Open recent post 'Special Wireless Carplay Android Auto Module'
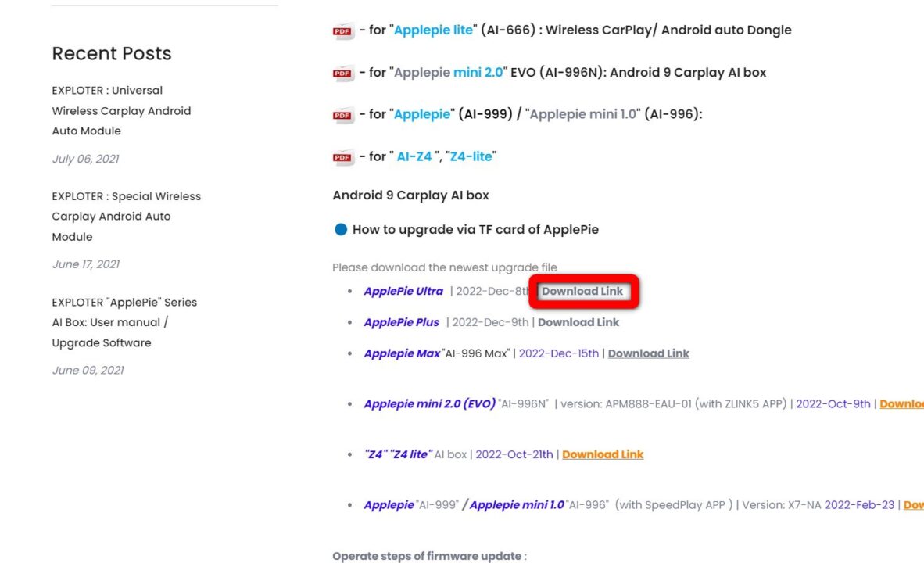This screenshot has height=563, width=924. click(x=126, y=217)
